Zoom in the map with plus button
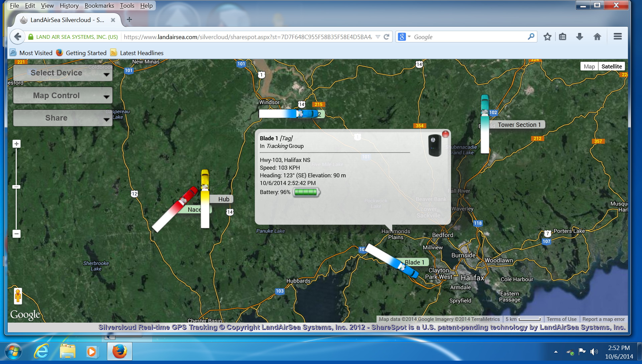642x364 pixels. [16, 144]
